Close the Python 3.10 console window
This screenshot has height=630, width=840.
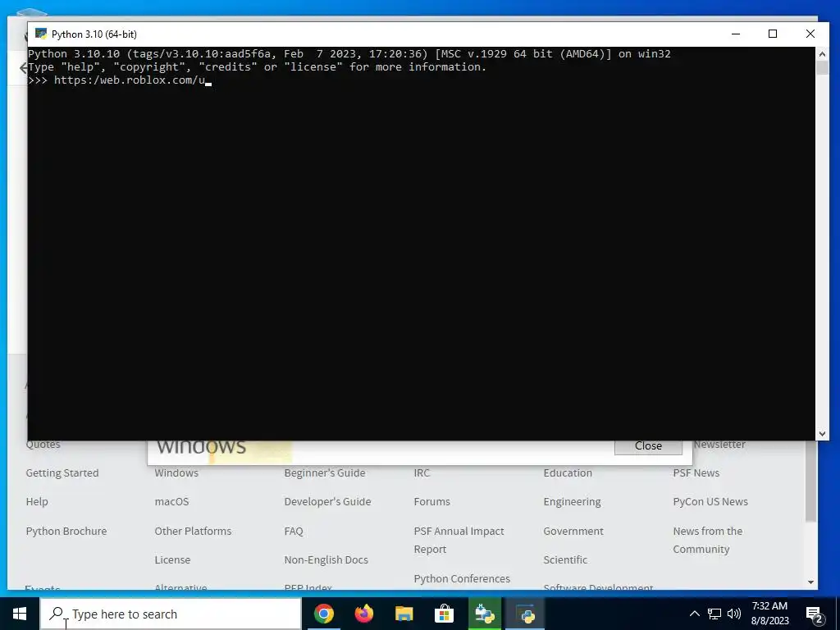(810, 34)
